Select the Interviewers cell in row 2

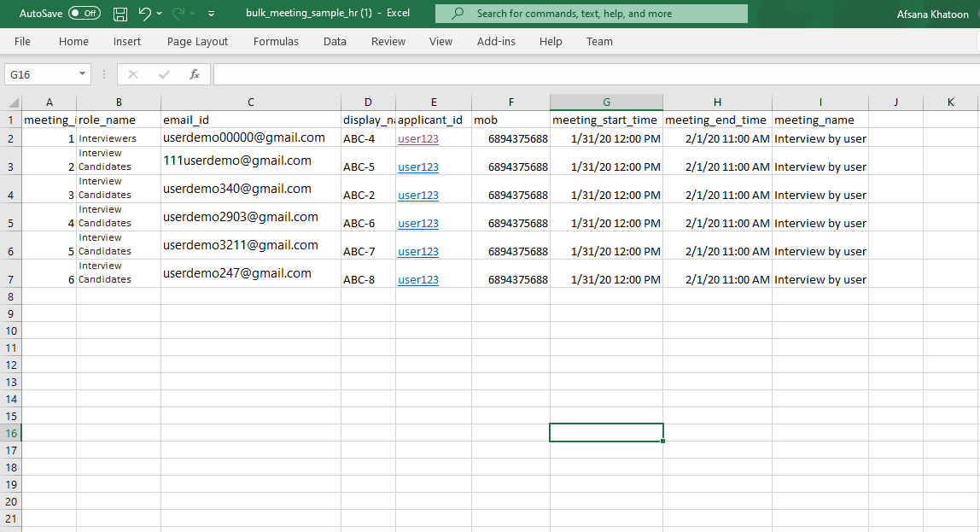click(x=118, y=138)
